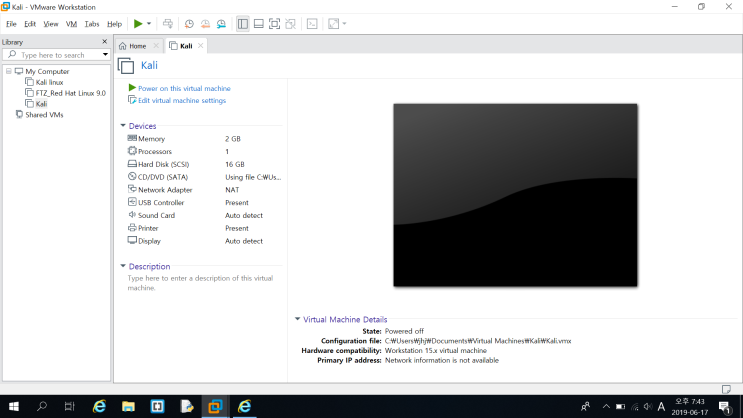Viewport: 743px width, 418px height.
Task: Revert virtual machine to snapshot icon
Action: 205,24
